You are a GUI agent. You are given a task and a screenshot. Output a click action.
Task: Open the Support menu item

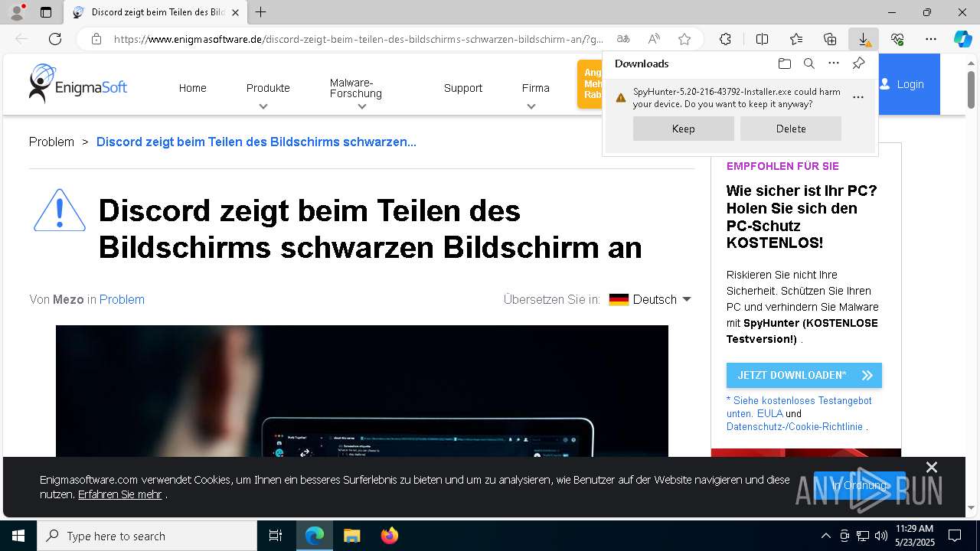point(463,88)
